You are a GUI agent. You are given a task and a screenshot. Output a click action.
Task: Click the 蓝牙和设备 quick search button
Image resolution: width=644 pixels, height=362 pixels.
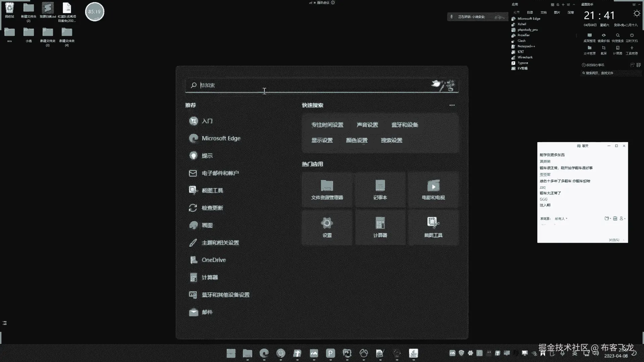click(405, 125)
